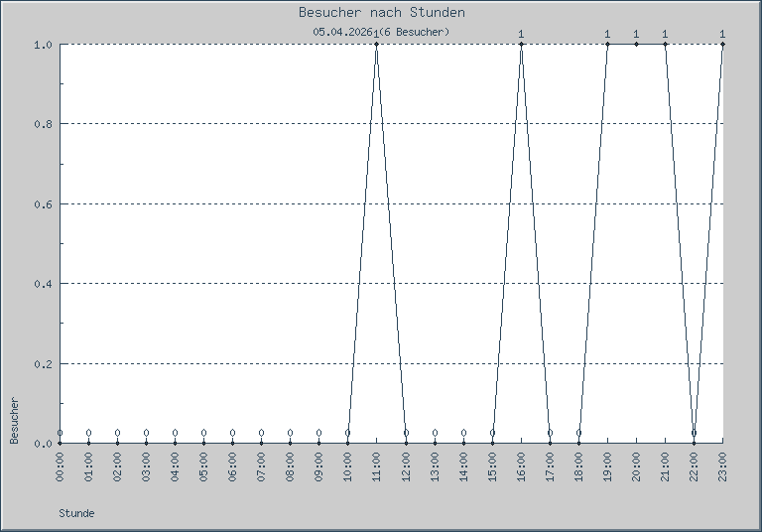Screen dimensions: 762x532
Task: Click the 1.0 y-axis tick label
Action: [43, 45]
